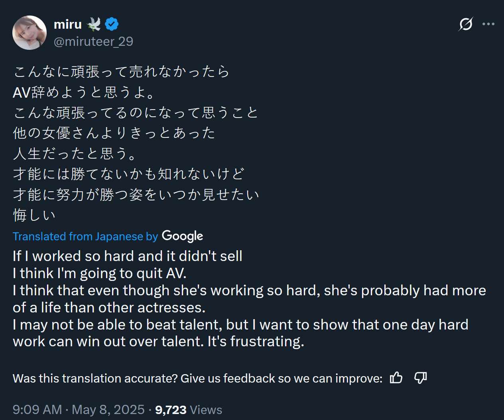The width and height of the screenshot is (504, 420).
Task: Open the @miruteer_29 handle link
Action: tap(93, 41)
